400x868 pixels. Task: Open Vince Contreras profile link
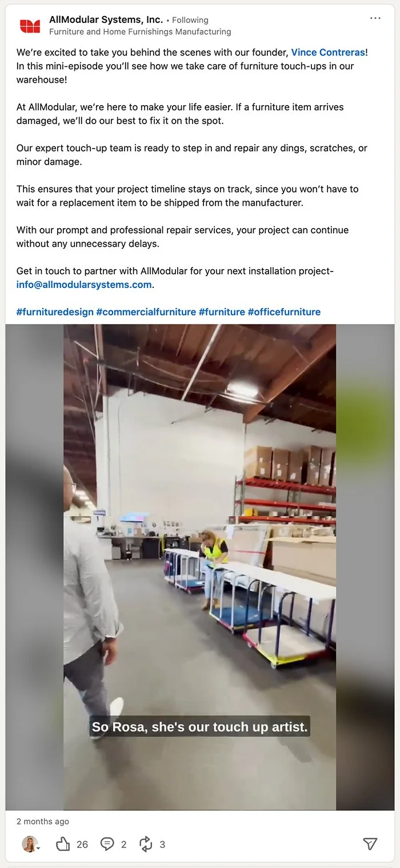click(328, 52)
